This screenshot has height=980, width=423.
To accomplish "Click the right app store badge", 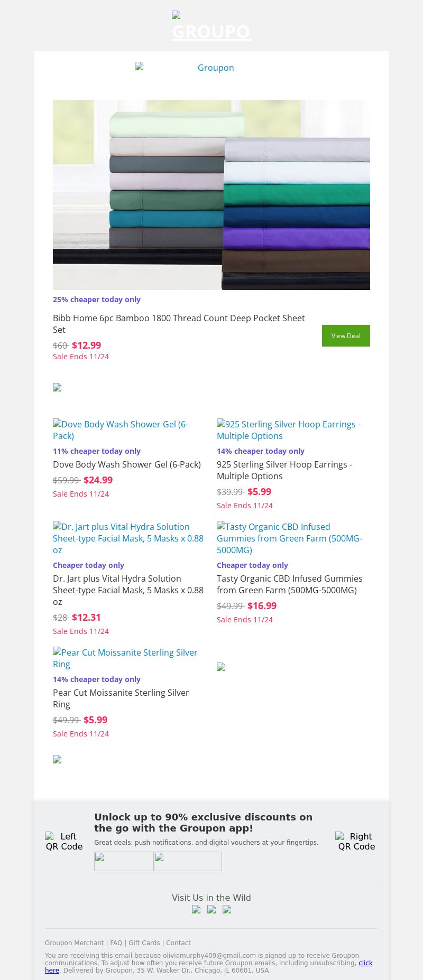I will tap(188, 861).
